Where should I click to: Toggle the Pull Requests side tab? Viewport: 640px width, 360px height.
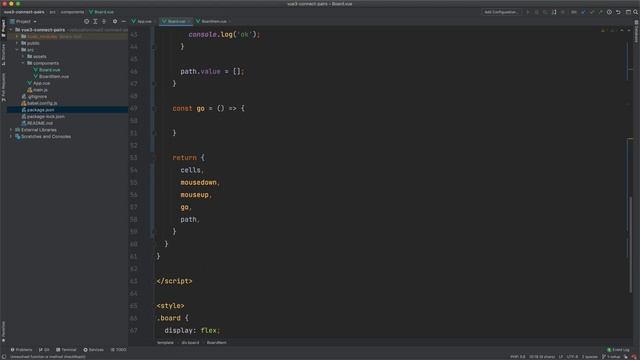pyautogui.click(x=3, y=87)
